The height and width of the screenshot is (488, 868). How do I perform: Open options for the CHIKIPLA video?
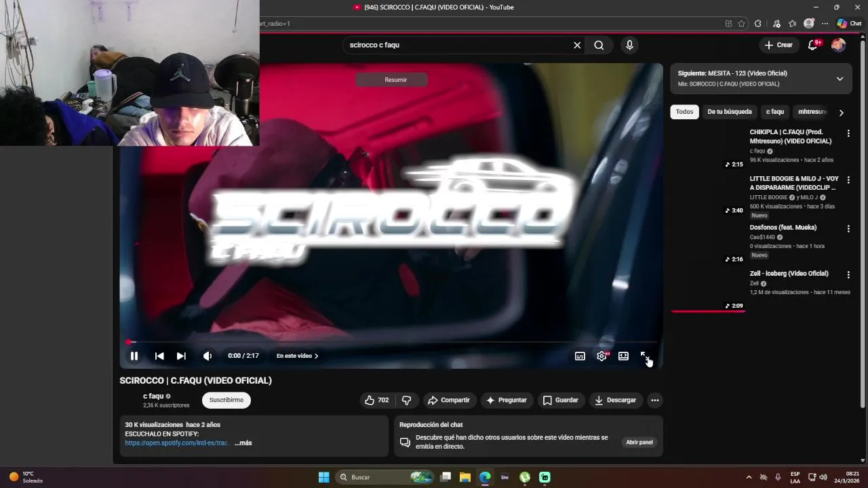coord(848,134)
